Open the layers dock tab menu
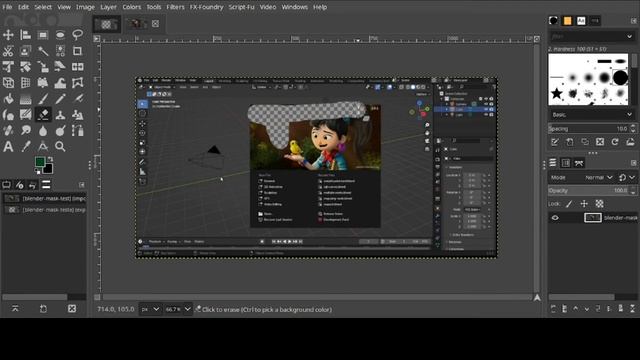 [633, 163]
